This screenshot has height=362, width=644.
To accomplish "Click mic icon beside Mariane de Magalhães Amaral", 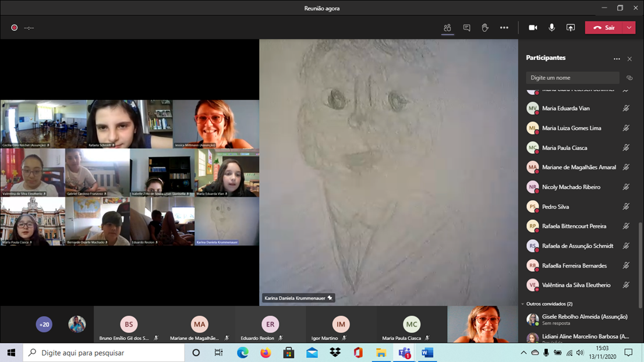I will click(625, 167).
